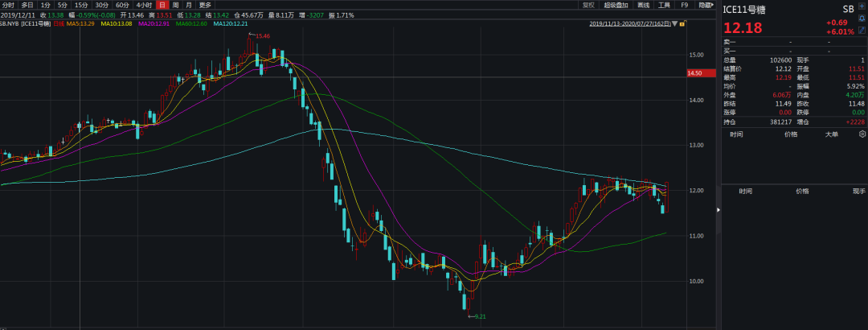Click the 增仓 value +2228
Image resolution: width=868 pixels, height=330 pixels.
pos(855,121)
